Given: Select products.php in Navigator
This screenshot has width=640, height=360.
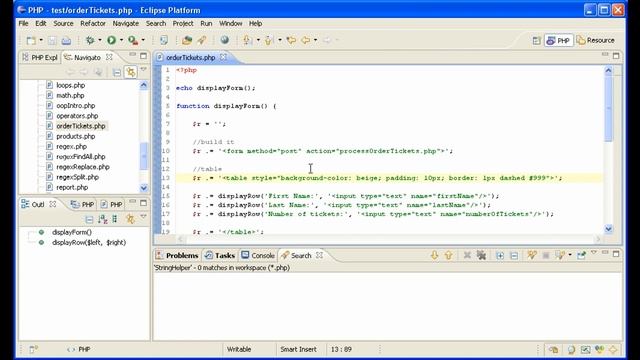Looking at the screenshot, I should pyautogui.click(x=76, y=136).
